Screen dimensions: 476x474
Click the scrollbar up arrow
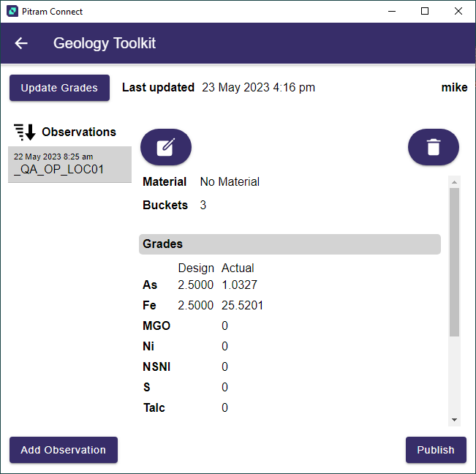pos(454,182)
